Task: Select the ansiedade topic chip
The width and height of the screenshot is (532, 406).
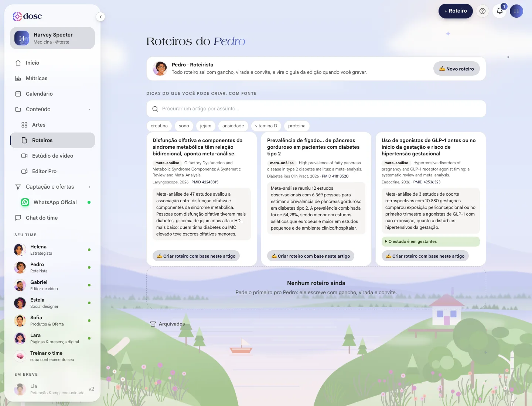Action: pos(233,126)
